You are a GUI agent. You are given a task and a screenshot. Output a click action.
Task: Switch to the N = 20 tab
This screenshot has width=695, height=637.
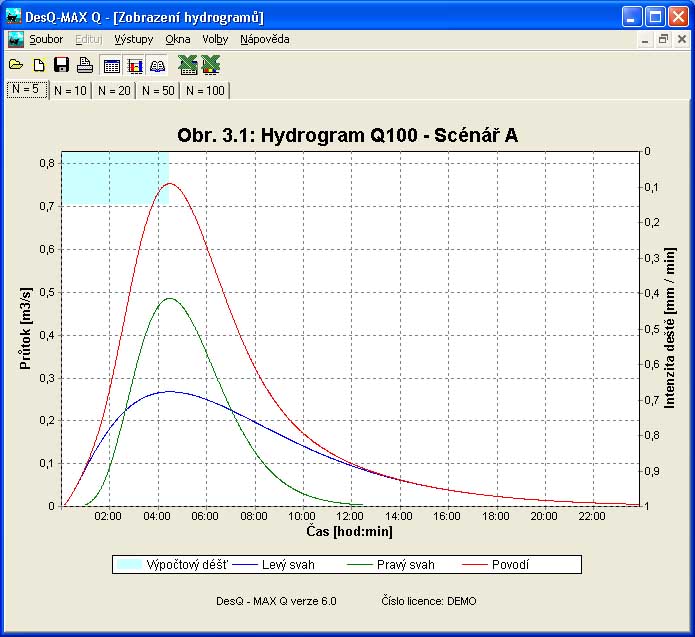click(x=114, y=90)
